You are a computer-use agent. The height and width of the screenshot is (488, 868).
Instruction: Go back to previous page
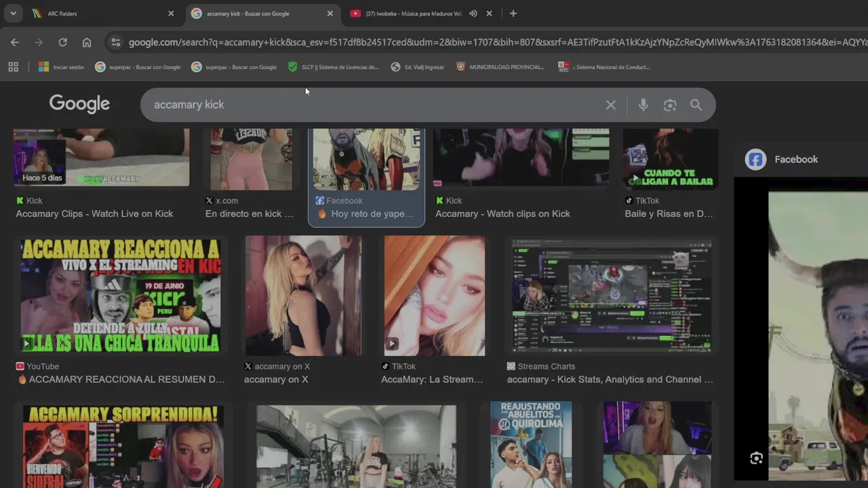click(x=15, y=42)
